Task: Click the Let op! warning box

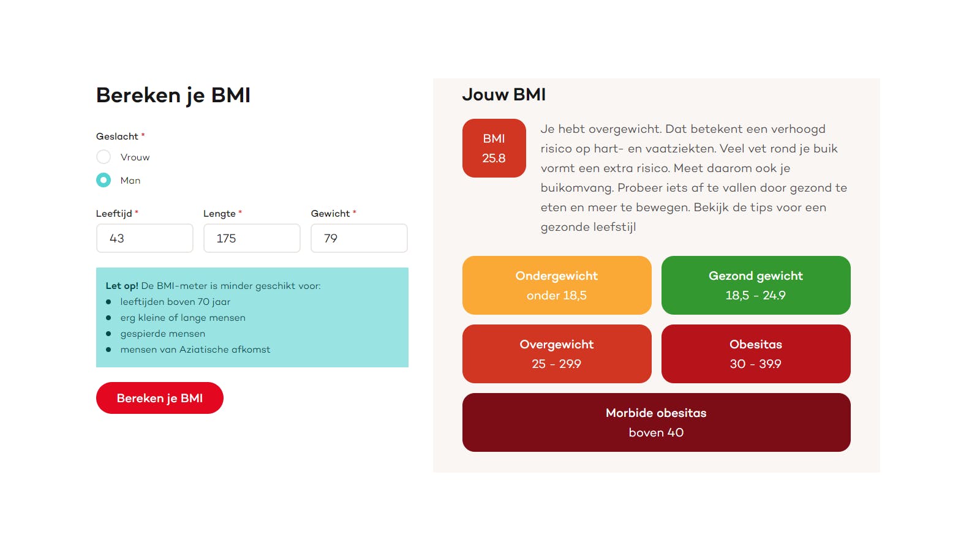Action: click(x=252, y=317)
